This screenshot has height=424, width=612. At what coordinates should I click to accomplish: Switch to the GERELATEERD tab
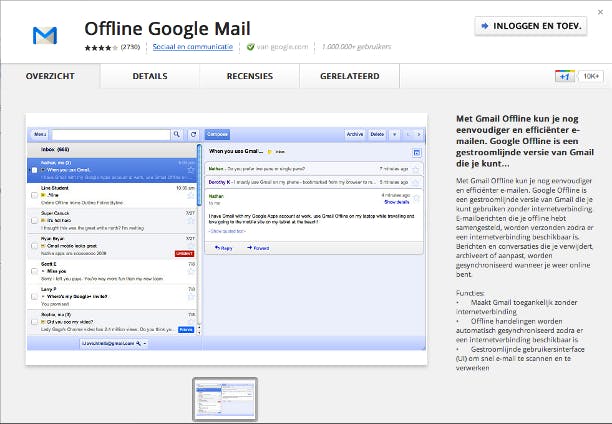[350, 76]
